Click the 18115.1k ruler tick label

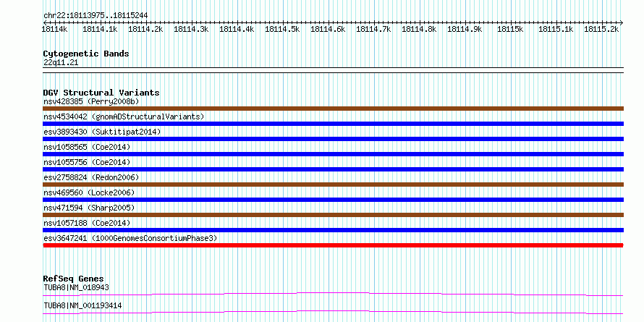click(556, 29)
